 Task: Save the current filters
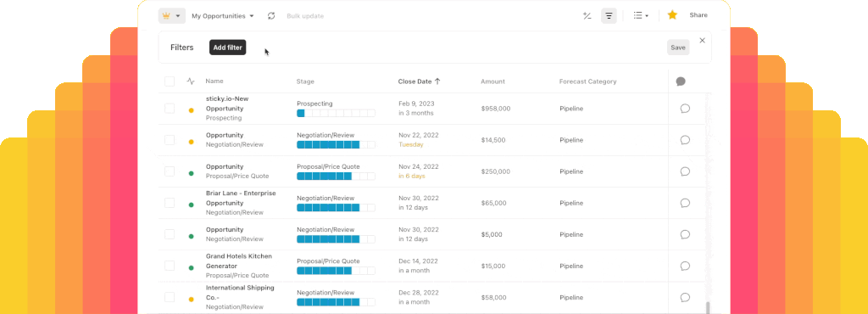(x=678, y=48)
